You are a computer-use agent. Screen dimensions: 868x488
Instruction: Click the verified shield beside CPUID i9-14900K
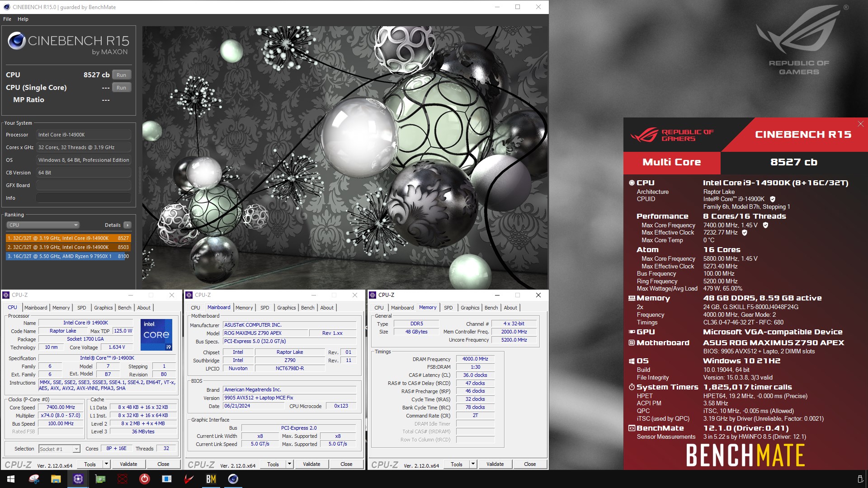(773, 199)
